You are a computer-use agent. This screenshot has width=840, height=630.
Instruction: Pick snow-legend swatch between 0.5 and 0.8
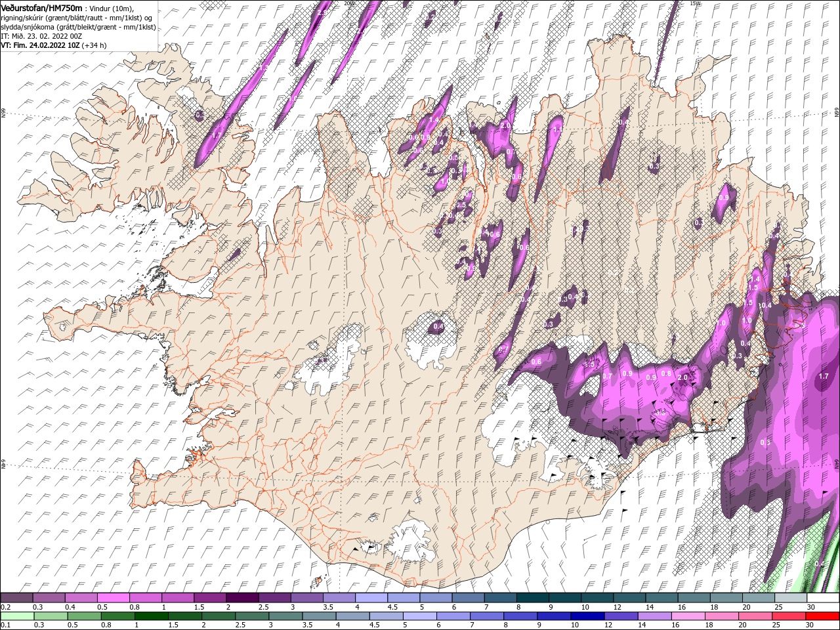tap(113, 598)
